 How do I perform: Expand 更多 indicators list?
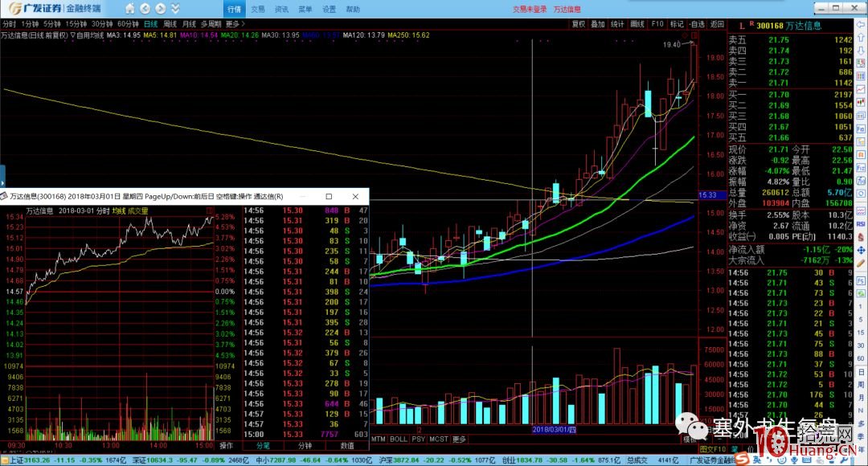(x=460, y=439)
